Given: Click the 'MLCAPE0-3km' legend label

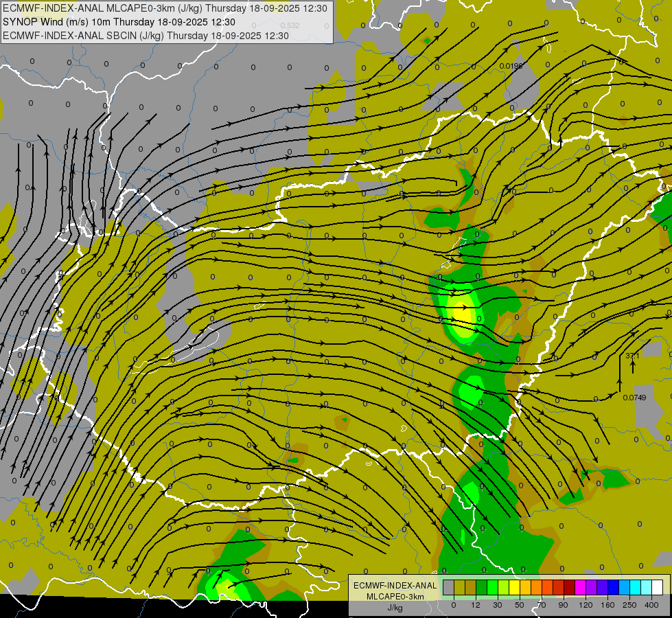Looking at the screenshot, I should click(395, 597).
